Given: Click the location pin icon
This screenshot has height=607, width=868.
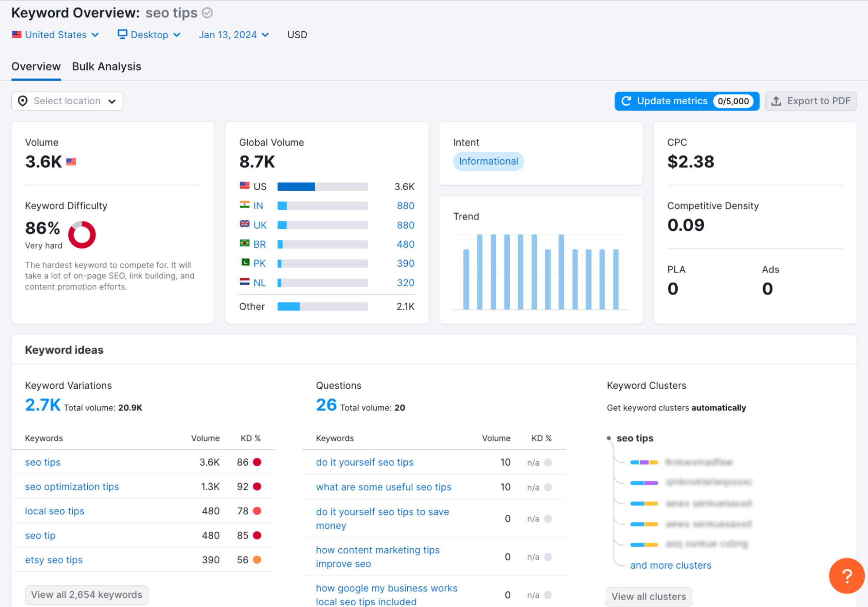Looking at the screenshot, I should 24,100.
